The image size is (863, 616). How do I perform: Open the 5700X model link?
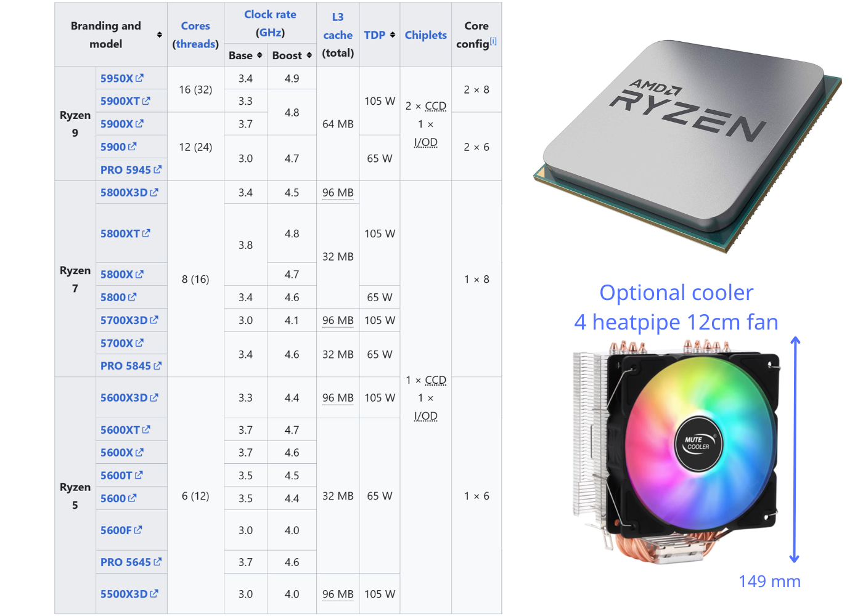pyautogui.click(x=121, y=343)
